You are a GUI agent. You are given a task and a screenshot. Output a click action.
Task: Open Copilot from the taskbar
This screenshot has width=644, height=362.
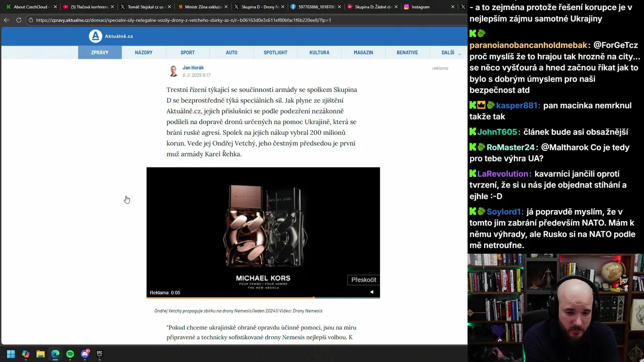(26, 354)
